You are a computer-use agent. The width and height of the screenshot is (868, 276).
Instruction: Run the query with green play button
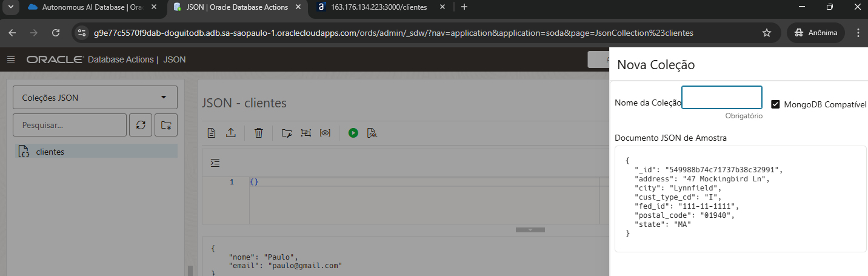pos(353,133)
